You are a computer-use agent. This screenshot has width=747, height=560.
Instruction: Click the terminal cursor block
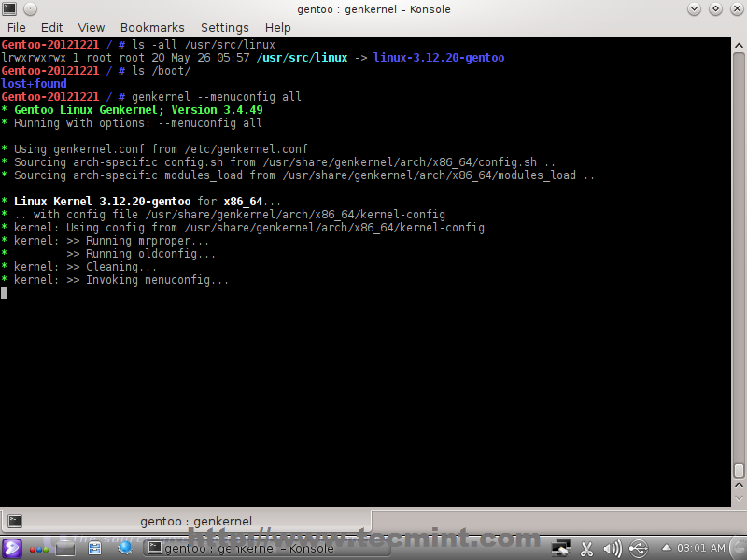point(5,292)
